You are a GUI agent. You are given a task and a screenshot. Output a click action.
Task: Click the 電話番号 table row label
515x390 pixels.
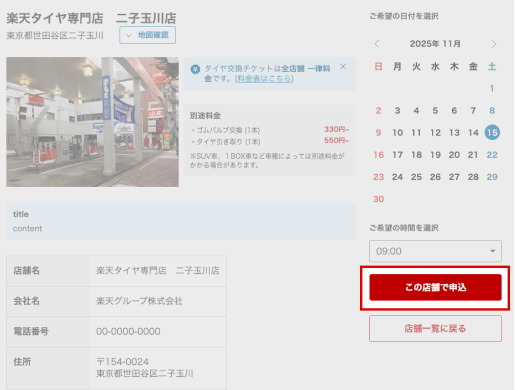31,331
